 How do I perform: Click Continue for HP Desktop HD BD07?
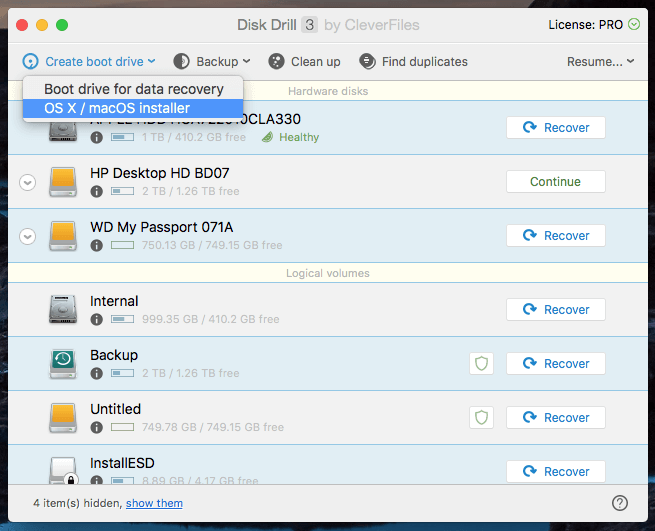(556, 181)
